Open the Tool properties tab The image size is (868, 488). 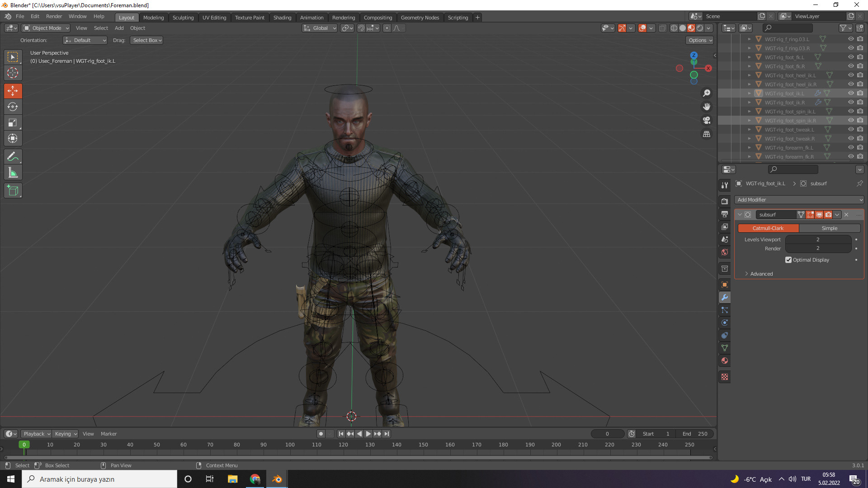pos(725,185)
